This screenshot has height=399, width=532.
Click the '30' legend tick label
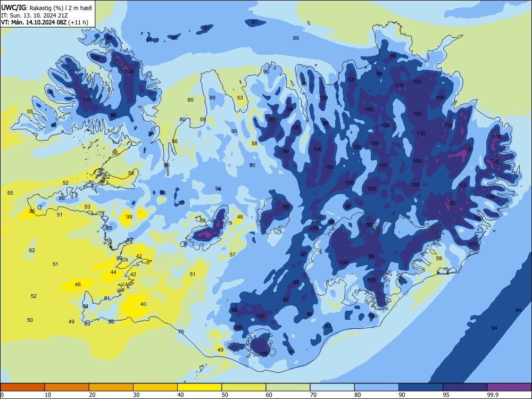[136, 395]
